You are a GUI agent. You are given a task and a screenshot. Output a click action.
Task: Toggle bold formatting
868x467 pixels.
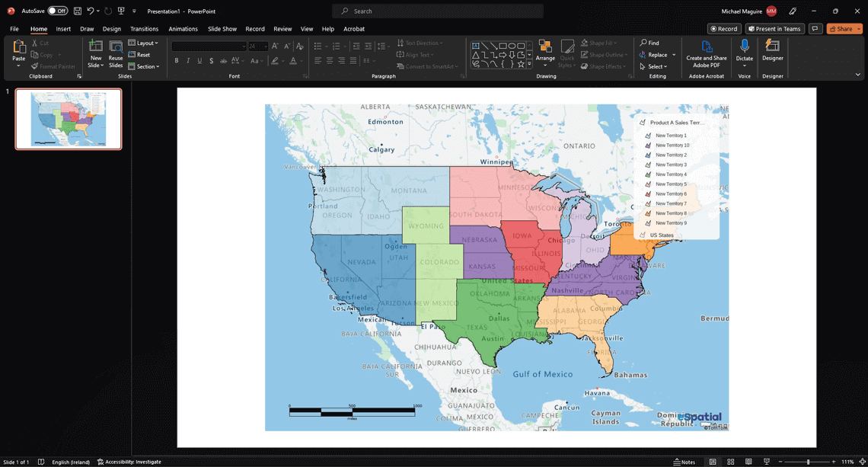click(x=176, y=60)
